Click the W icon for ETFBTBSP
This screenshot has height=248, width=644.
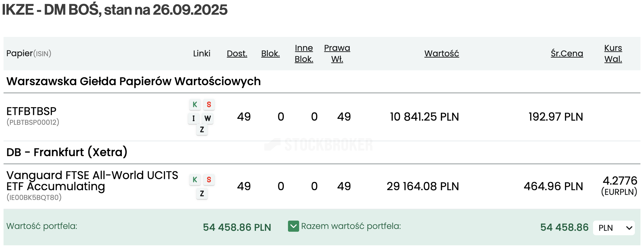click(x=208, y=118)
